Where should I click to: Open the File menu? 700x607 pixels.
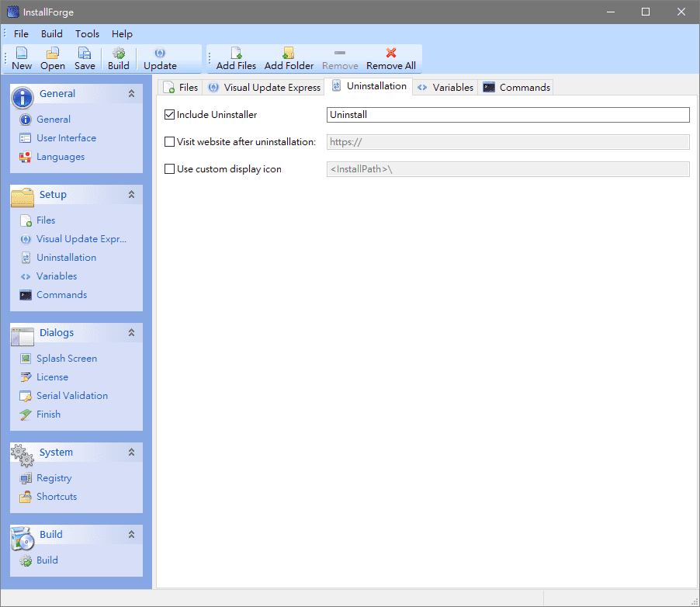(21, 34)
